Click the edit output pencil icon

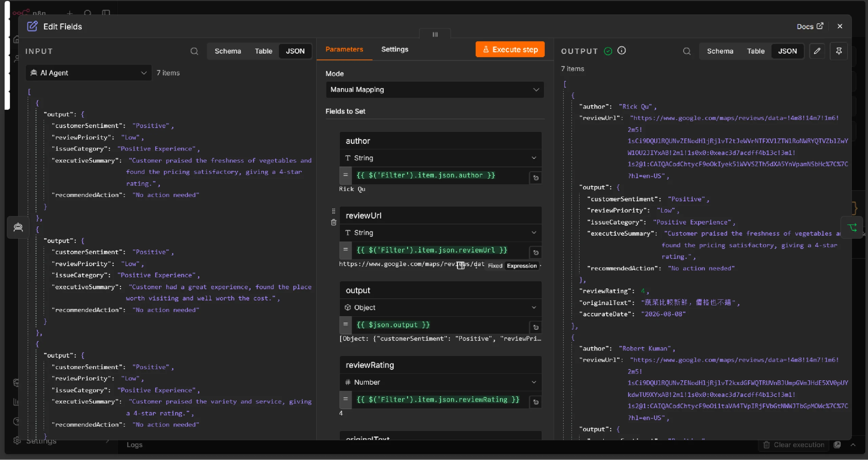click(817, 51)
